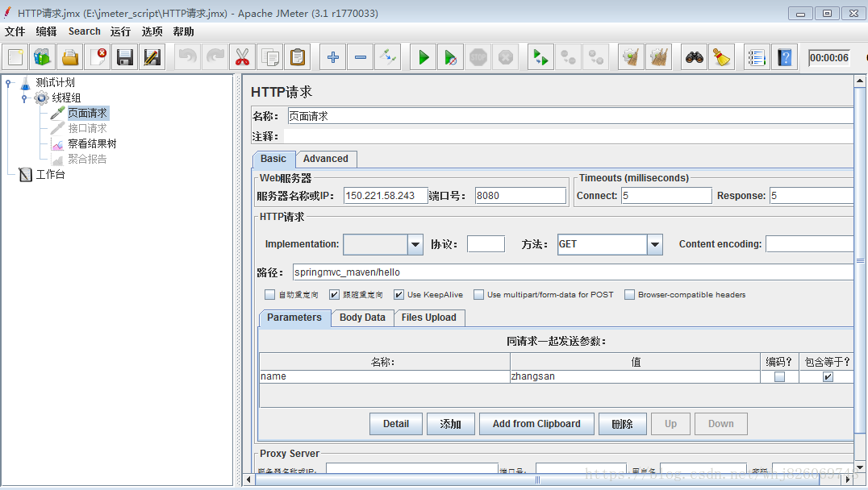Enable Browser-compatible headers checkbox
The width and height of the screenshot is (868, 490).
click(x=629, y=295)
